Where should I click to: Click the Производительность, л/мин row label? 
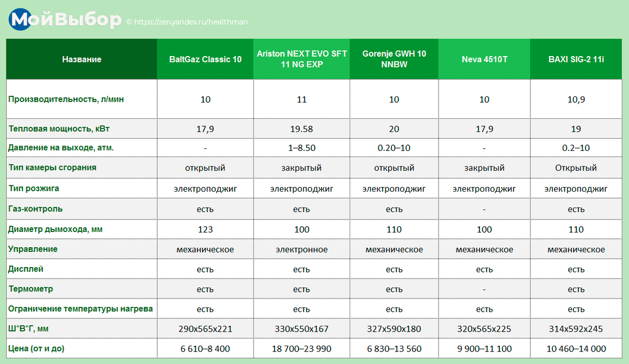point(67,99)
